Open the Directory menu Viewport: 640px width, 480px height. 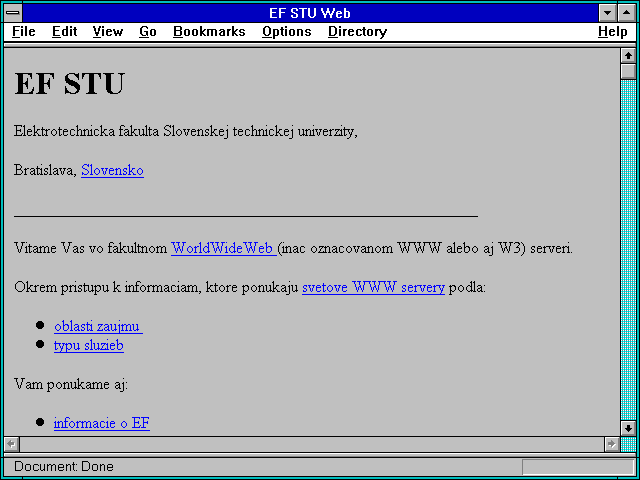(x=358, y=32)
